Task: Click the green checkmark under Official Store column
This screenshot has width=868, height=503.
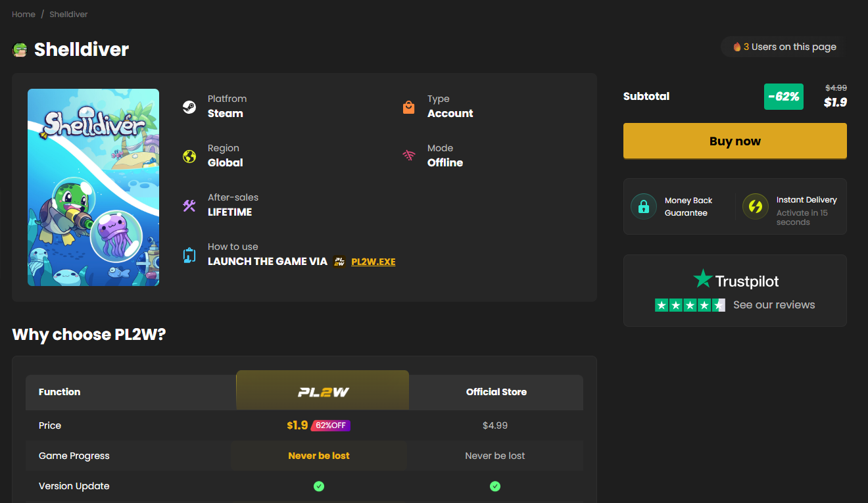Action: coord(495,487)
